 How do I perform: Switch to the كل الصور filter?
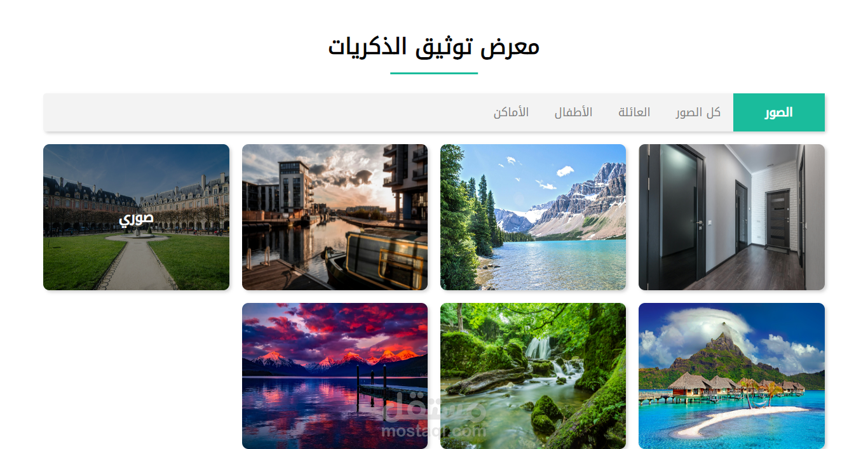click(698, 112)
